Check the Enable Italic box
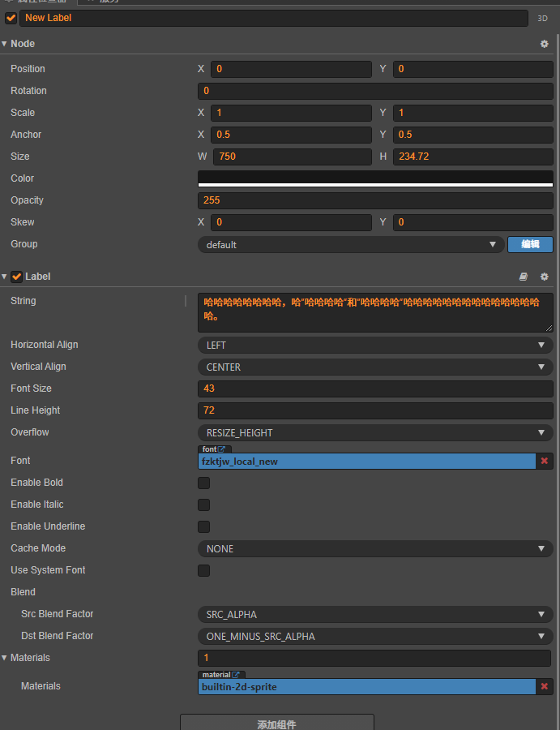560x730 pixels. [204, 505]
